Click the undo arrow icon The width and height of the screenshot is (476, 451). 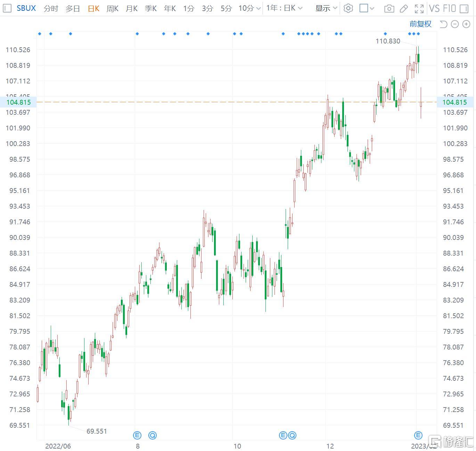(x=443, y=24)
